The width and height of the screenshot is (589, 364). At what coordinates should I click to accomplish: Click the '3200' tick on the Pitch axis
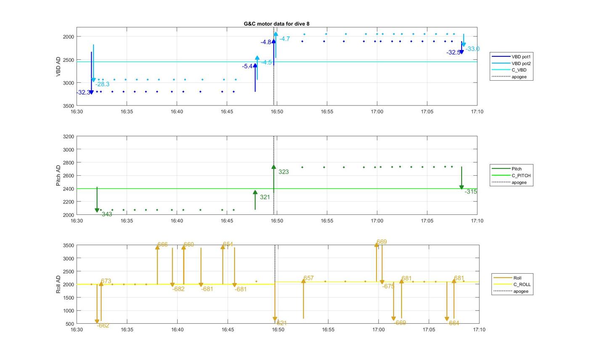pos(68,137)
